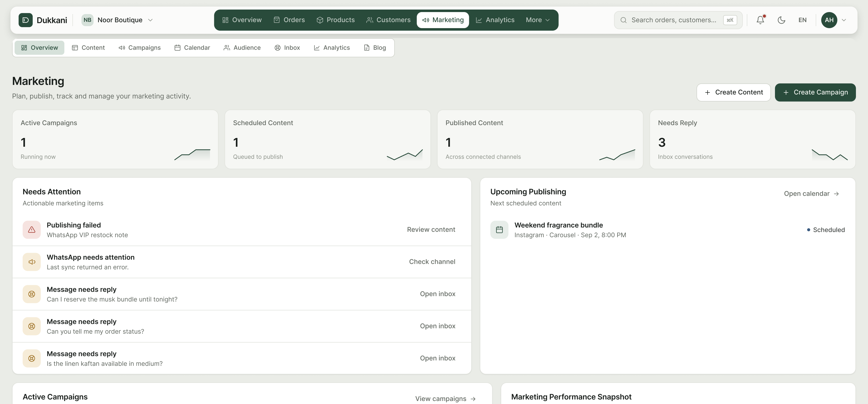Viewport: 868px width, 404px height.
Task: Open top navigation Analytics
Action: pyautogui.click(x=495, y=20)
